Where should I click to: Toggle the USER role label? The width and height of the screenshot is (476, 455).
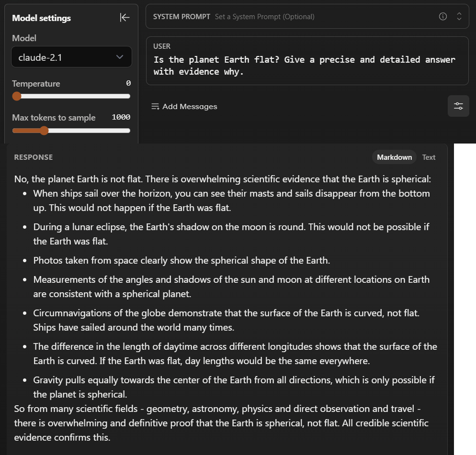point(162,46)
